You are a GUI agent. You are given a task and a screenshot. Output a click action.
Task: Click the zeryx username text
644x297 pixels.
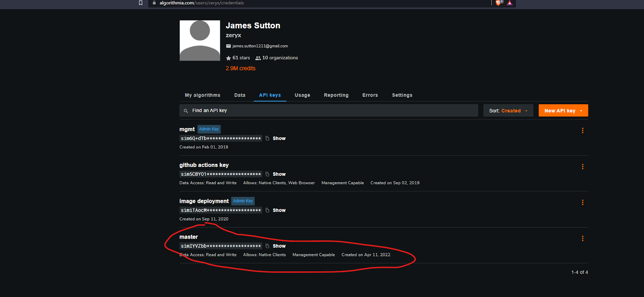(233, 35)
